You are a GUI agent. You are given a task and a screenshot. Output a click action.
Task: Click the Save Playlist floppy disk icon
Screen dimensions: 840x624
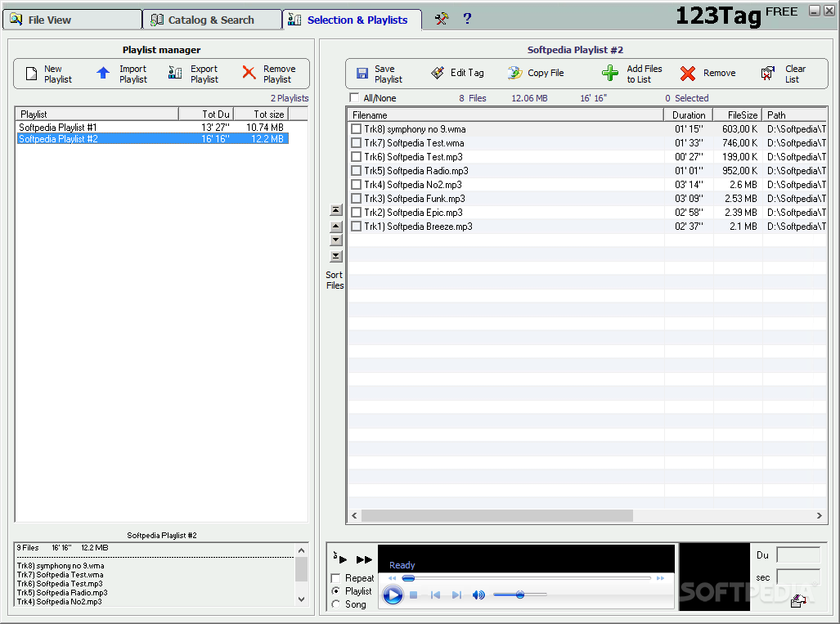[x=362, y=74]
